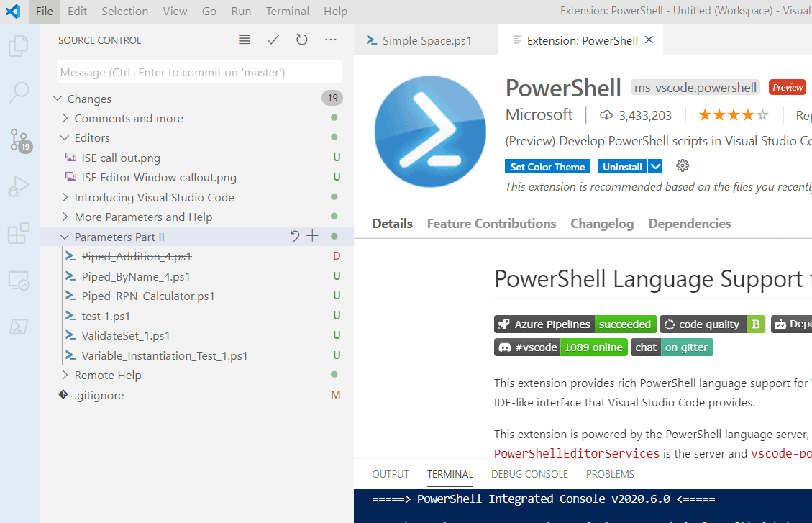This screenshot has width=812, height=523.
Task: Show the Details tab of the extension
Action: pos(393,224)
